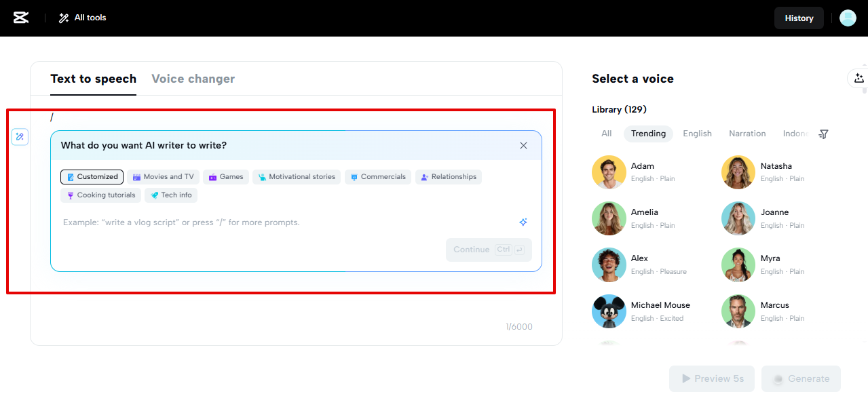Switch to the Text to speech tab
Viewport: 868px width, 411px height.
(x=93, y=79)
